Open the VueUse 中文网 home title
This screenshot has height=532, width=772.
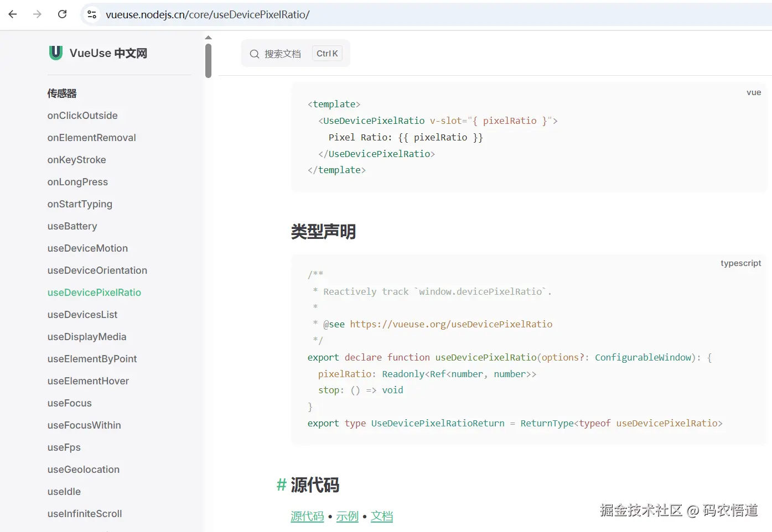(108, 53)
